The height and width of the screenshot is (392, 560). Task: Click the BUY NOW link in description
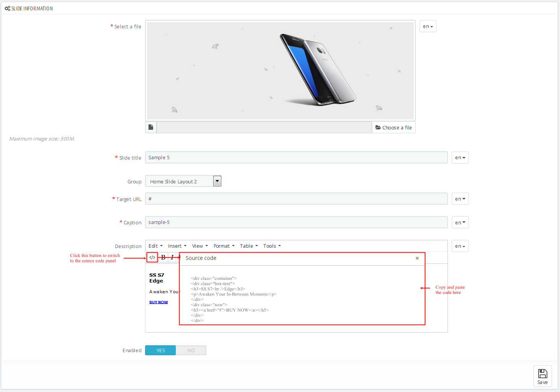(x=158, y=302)
